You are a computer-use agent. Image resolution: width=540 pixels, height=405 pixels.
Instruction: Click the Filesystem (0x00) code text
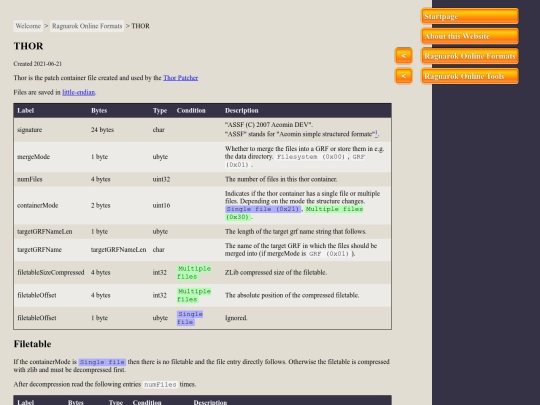(311, 157)
